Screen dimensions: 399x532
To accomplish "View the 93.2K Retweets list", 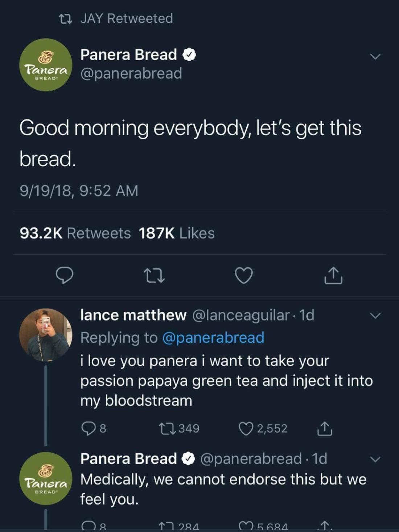I will click(x=75, y=233).
